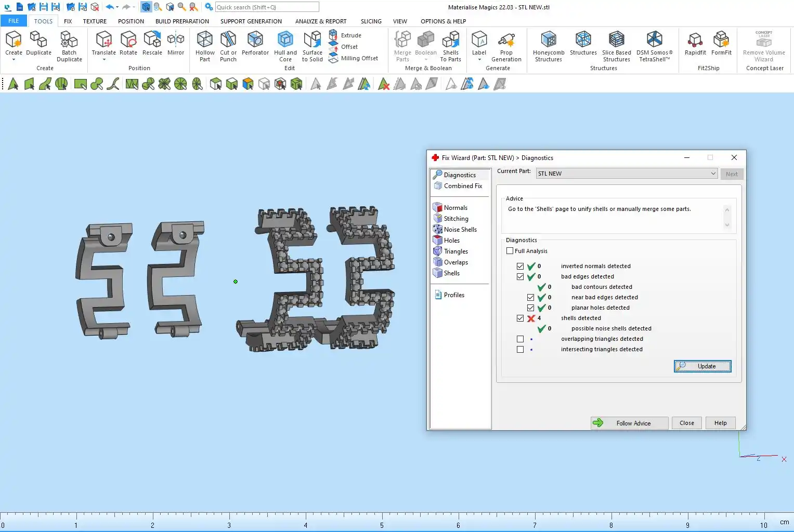Open the Noise Shells page in Fix Wizard
Screen dimensions: 794x532
460,230
